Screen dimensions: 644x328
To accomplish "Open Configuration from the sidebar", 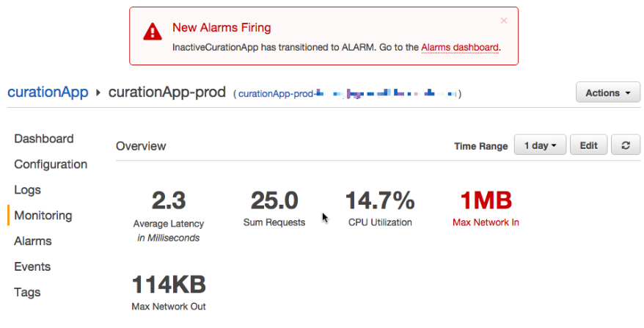I will tap(51, 164).
